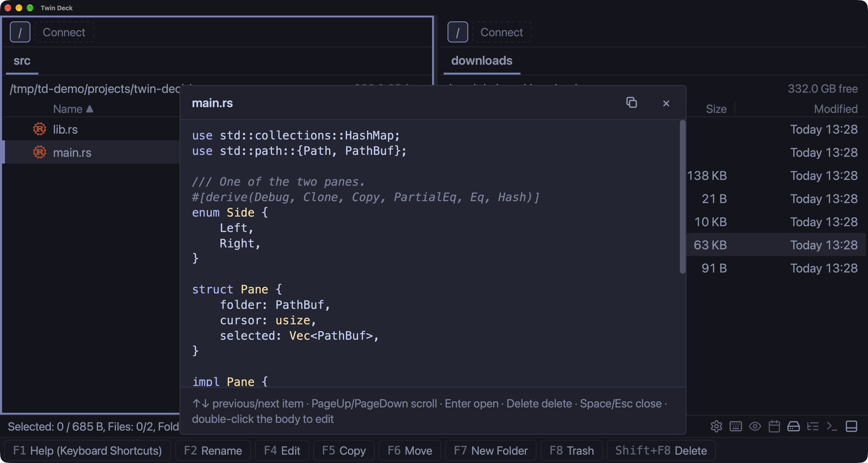Open the drive list via the disk icon
Image resolution: width=868 pixels, height=463 pixels.
(x=793, y=426)
